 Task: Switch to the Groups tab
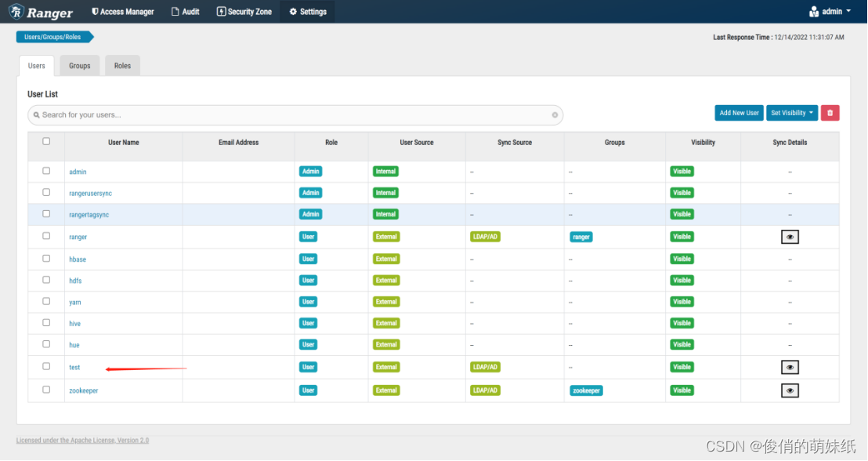pos(79,66)
